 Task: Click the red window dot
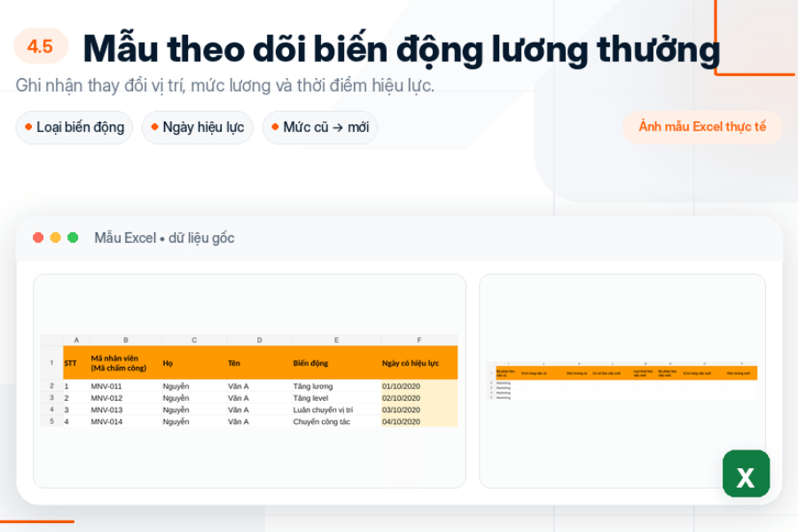click(x=38, y=238)
